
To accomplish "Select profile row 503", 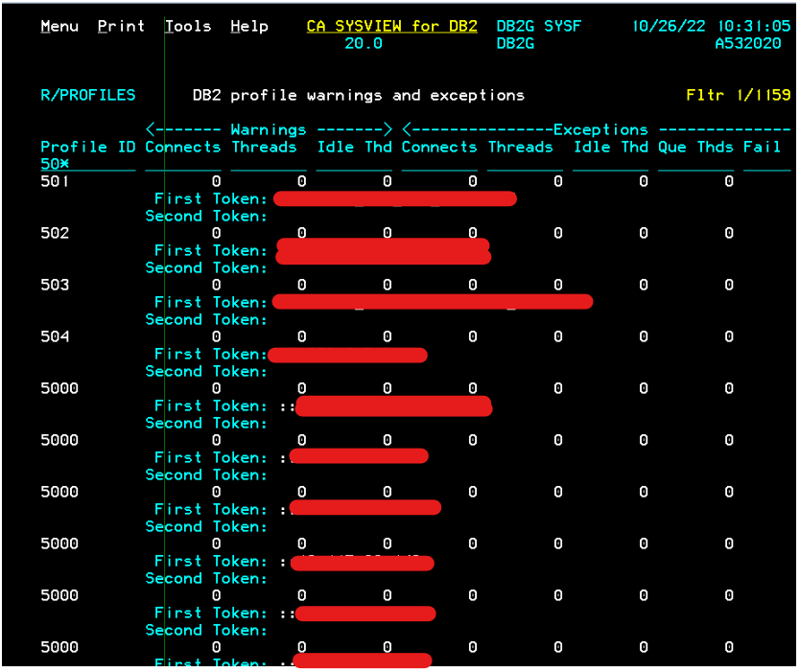I will pyautogui.click(x=55, y=285).
